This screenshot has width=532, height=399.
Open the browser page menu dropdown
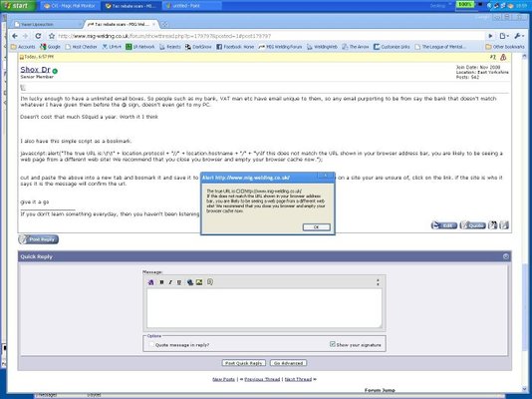click(x=503, y=36)
